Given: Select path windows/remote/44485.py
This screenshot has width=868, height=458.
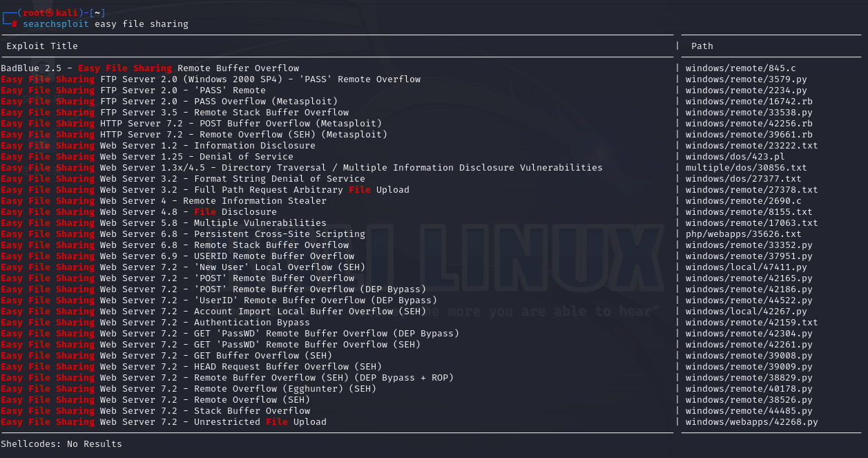Looking at the screenshot, I should [749, 411].
